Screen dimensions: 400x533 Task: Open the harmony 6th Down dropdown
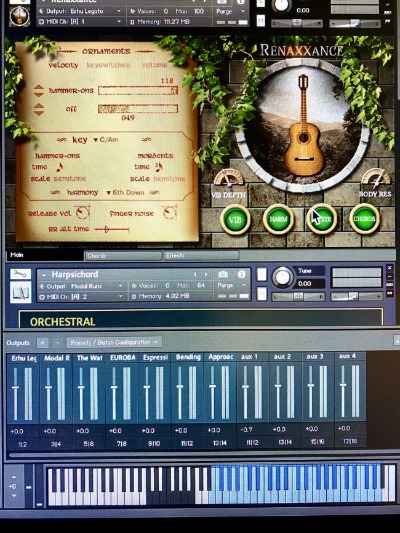tap(125, 193)
